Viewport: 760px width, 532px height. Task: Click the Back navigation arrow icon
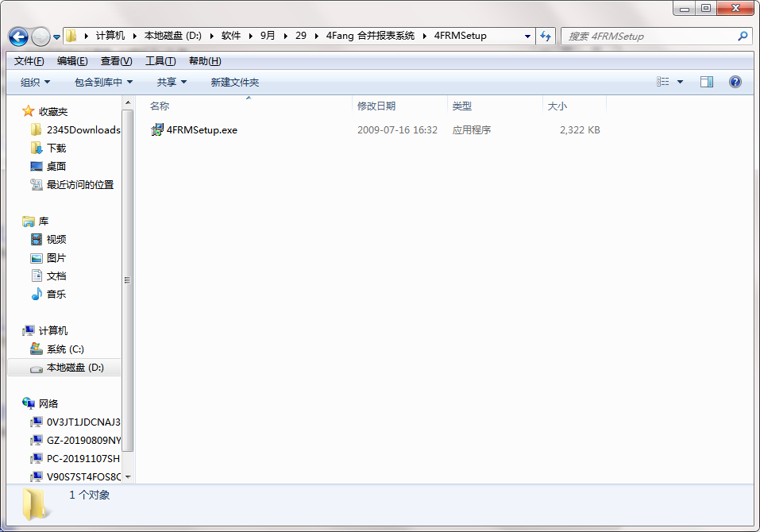17,36
